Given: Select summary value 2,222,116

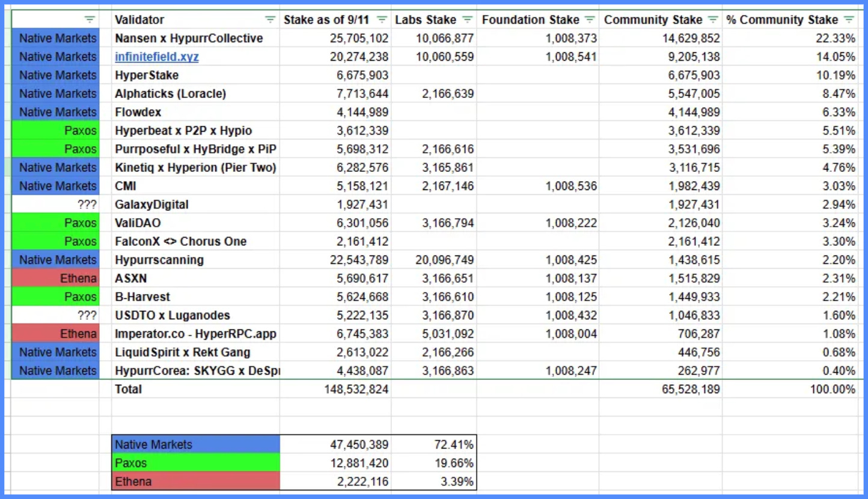Looking at the screenshot, I should [x=335, y=482].
